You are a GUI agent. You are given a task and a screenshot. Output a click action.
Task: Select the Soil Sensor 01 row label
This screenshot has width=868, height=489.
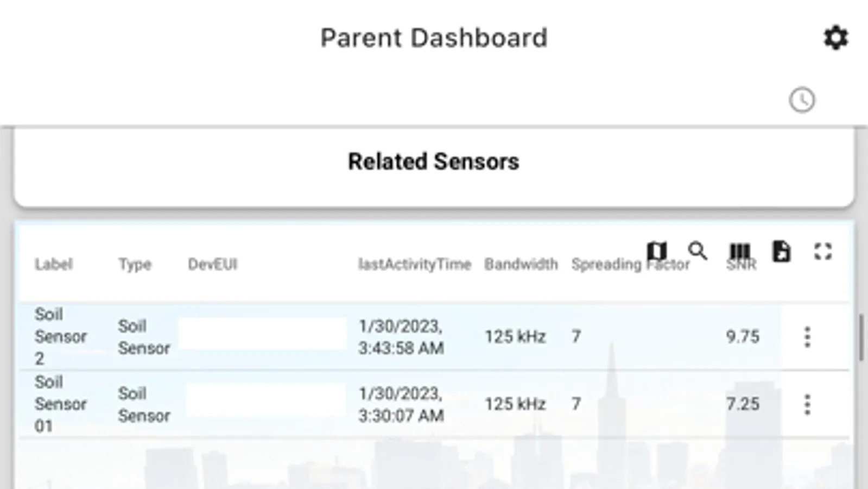[x=60, y=404]
